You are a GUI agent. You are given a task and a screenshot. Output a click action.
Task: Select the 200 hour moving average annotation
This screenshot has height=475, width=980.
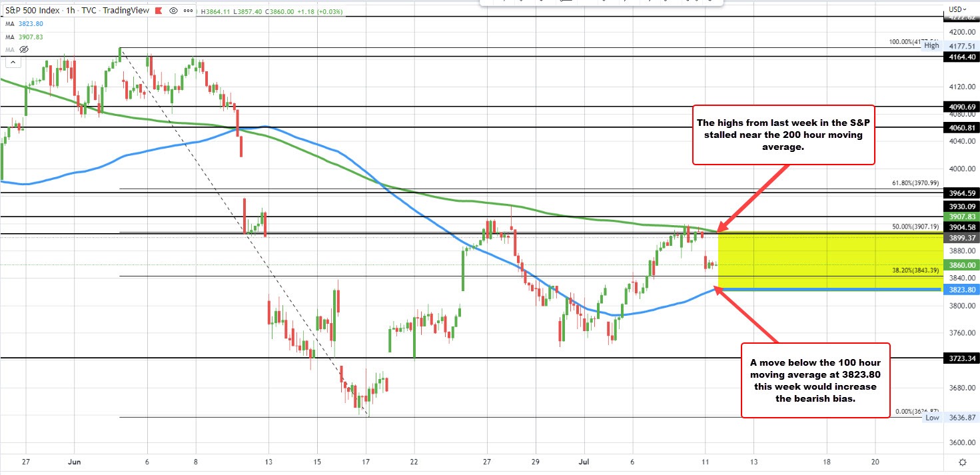click(x=783, y=134)
